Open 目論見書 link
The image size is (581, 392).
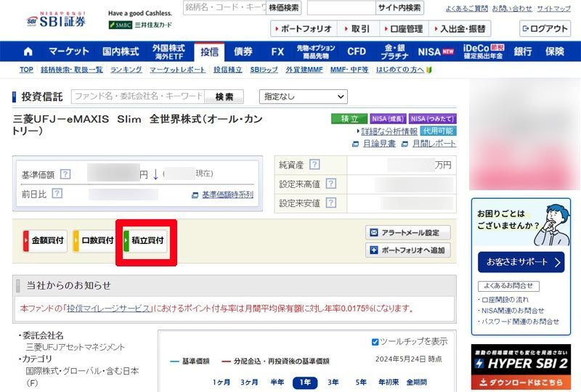coord(379,144)
